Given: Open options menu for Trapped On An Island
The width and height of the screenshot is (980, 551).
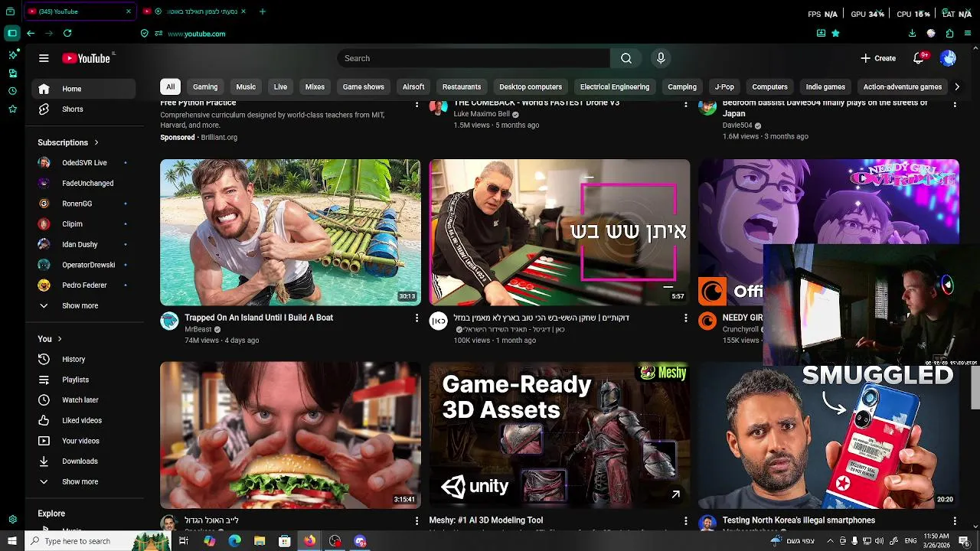Looking at the screenshot, I should [x=416, y=318].
